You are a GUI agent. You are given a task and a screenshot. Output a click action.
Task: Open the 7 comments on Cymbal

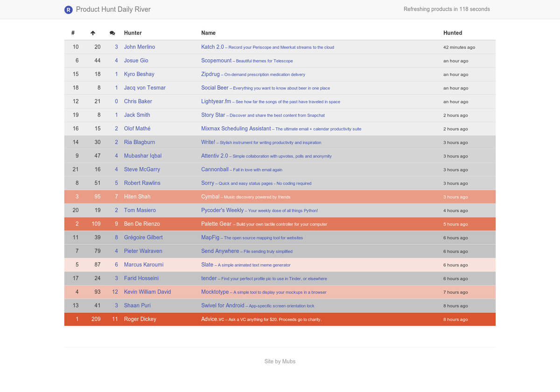[117, 196]
